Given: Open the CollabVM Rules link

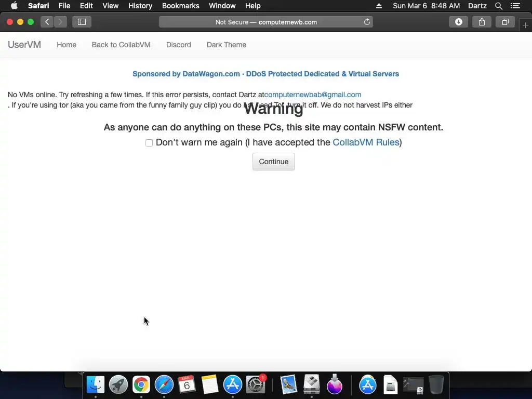Looking at the screenshot, I should (x=366, y=142).
